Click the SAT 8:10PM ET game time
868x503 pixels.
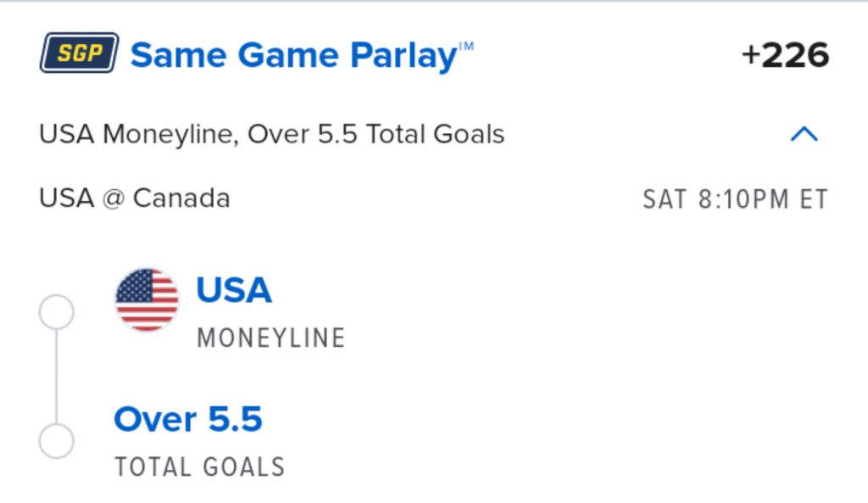click(x=735, y=199)
